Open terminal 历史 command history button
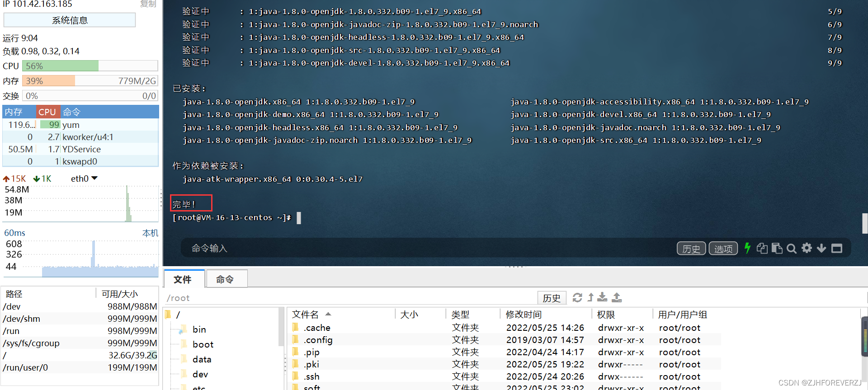 (x=691, y=249)
